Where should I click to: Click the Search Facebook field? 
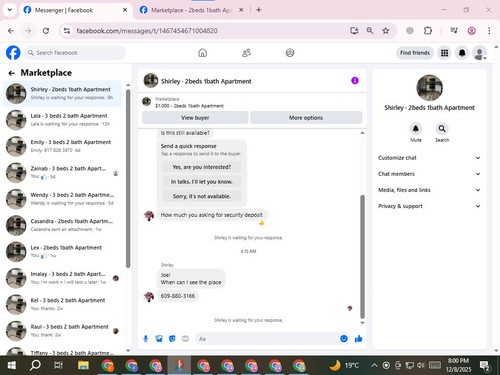(x=75, y=53)
